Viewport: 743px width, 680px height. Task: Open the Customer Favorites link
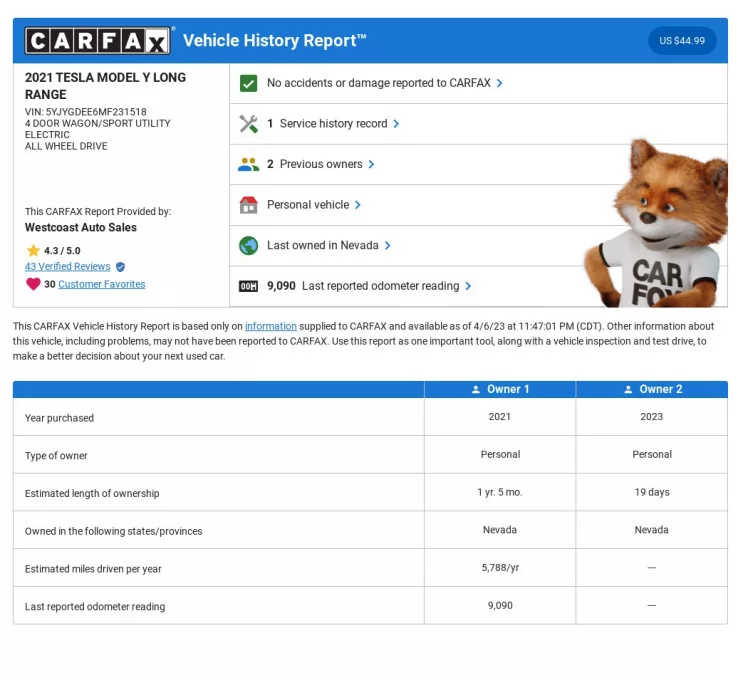pos(101,284)
